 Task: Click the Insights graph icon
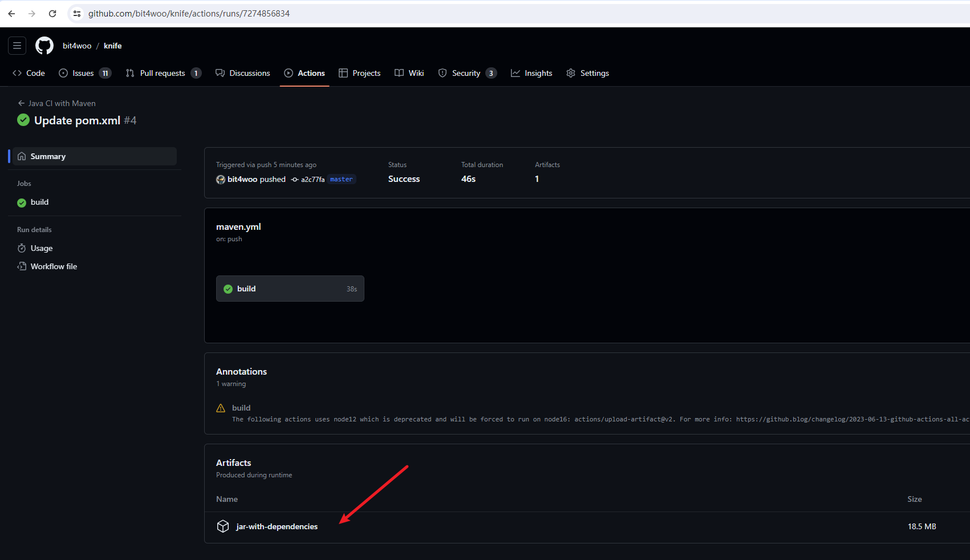516,73
